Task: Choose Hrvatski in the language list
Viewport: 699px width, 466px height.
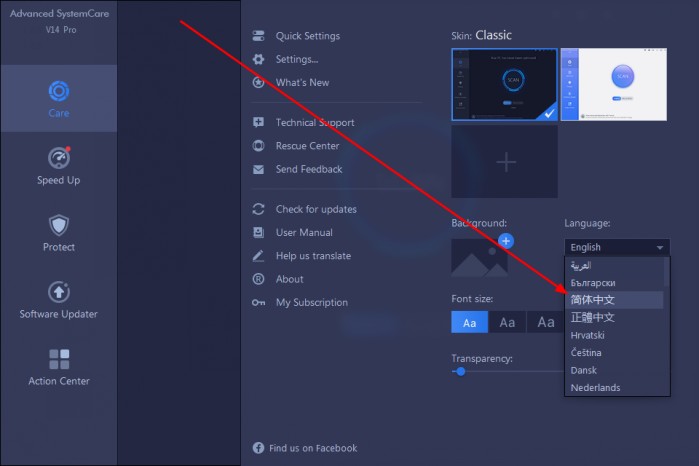Action: tap(614, 335)
